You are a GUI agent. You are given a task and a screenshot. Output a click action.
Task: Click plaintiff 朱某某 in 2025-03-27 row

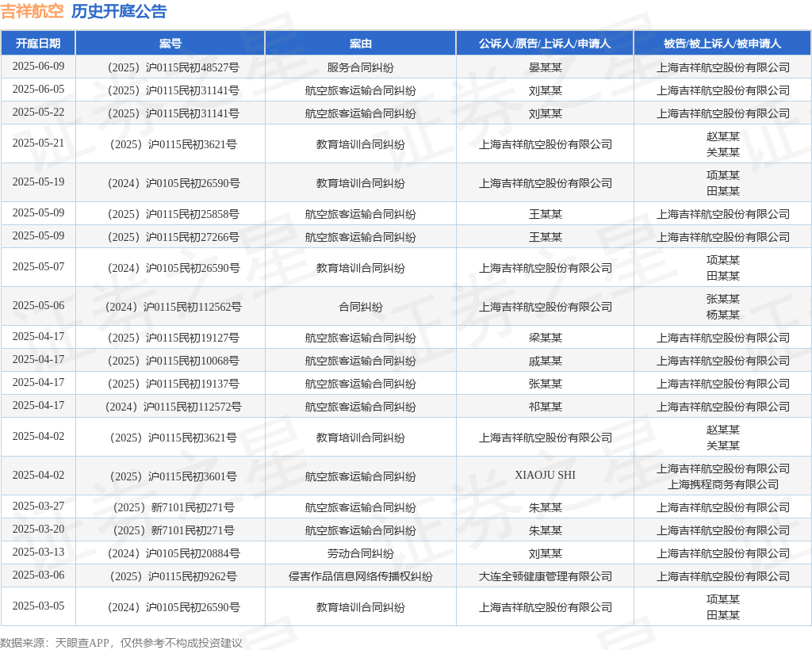pos(546,507)
